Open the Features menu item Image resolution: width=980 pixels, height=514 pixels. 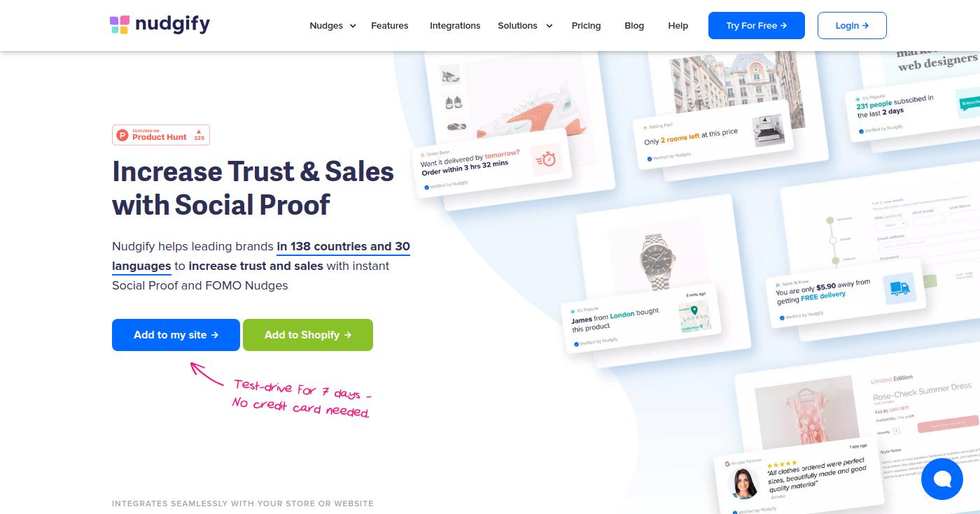tap(390, 26)
